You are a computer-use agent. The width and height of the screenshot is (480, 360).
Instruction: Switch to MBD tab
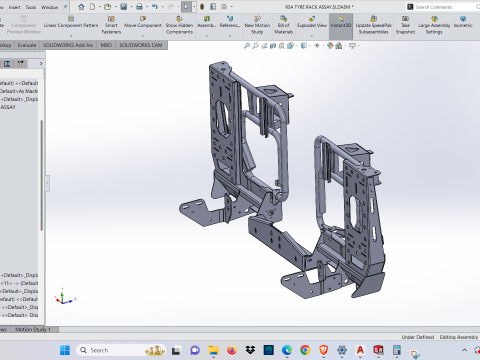tap(106, 45)
